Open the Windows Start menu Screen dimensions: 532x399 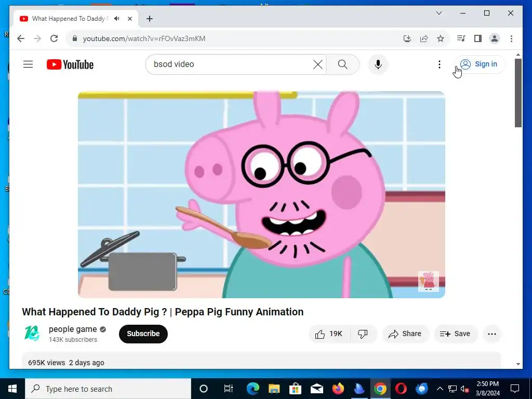pyautogui.click(x=12, y=389)
